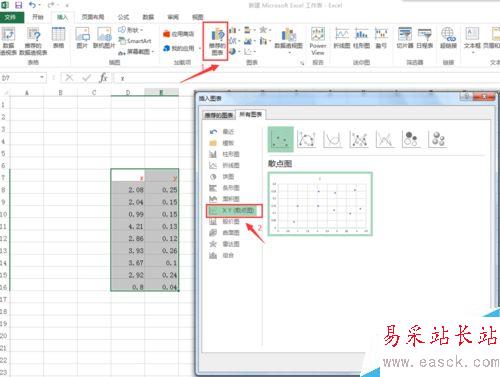Image resolution: width=500 pixels, height=377 pixels.
Task: Choose Scatter with straight lines and markers
Action: pyautogui.click(x=359, y=139)
